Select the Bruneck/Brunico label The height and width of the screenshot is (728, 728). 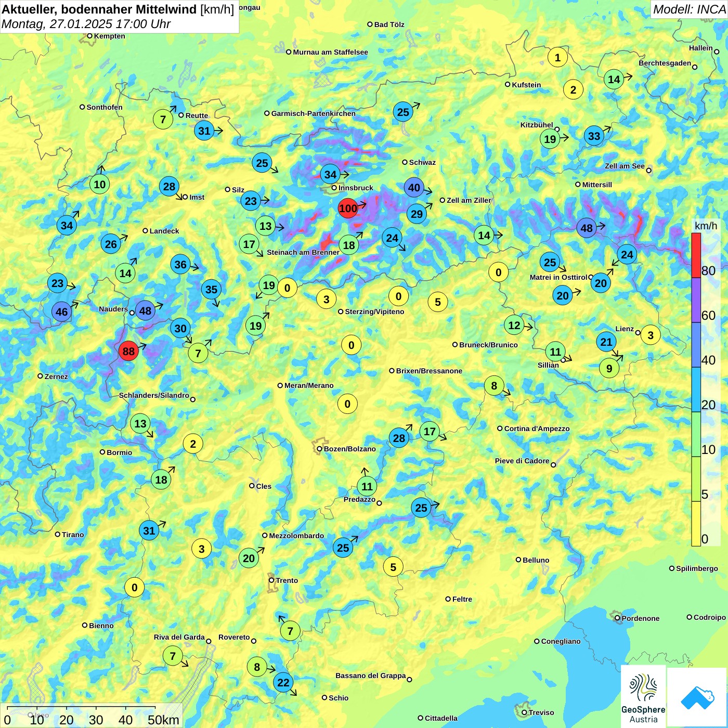coord(488,345)
